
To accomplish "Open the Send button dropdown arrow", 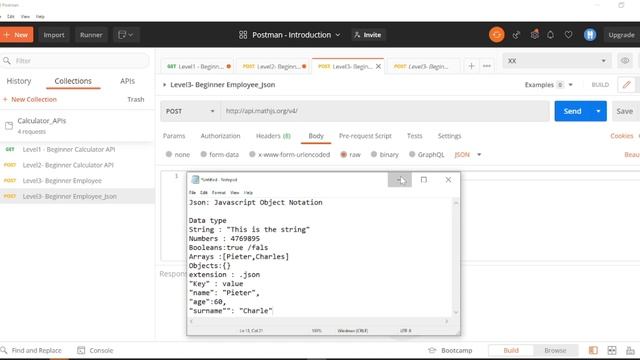I will point(598,111).
